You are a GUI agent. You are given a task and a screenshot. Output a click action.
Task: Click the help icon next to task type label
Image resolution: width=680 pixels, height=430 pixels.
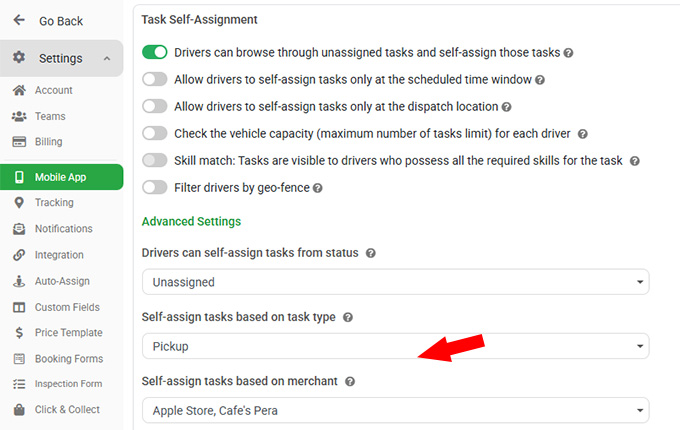click(348, 317)
